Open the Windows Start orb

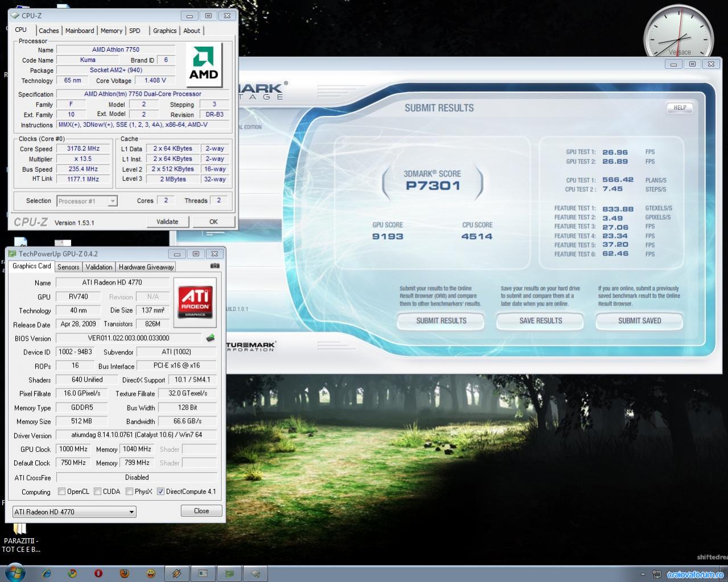pyautogui.click(x=14, y=572)
